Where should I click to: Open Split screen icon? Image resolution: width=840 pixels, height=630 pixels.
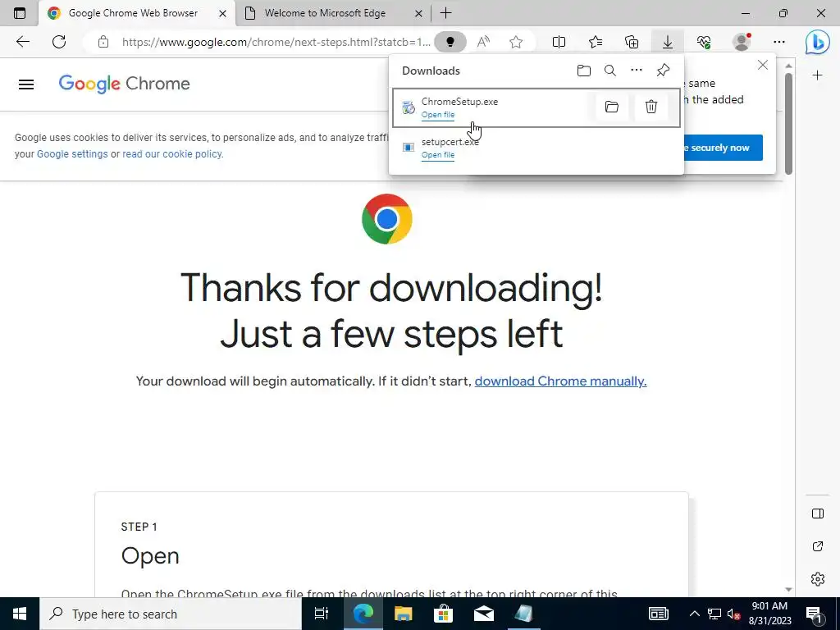pos(559,42)
